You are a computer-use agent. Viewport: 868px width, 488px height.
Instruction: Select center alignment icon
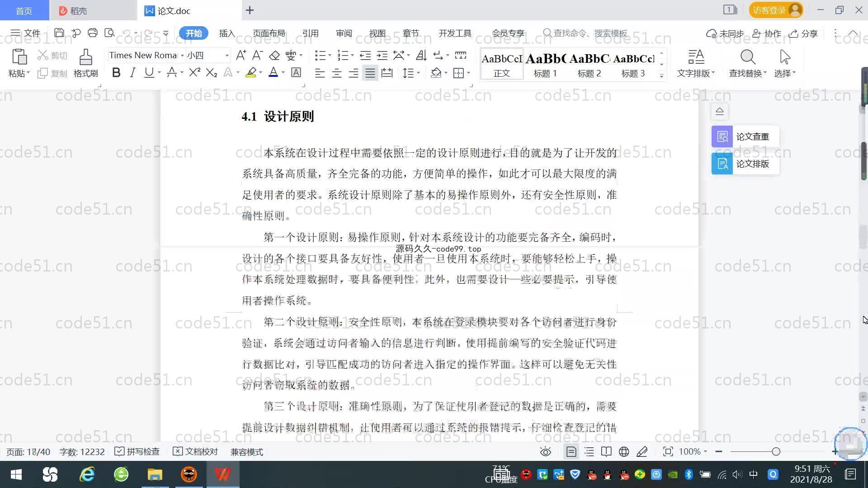(x=336, y=73)
